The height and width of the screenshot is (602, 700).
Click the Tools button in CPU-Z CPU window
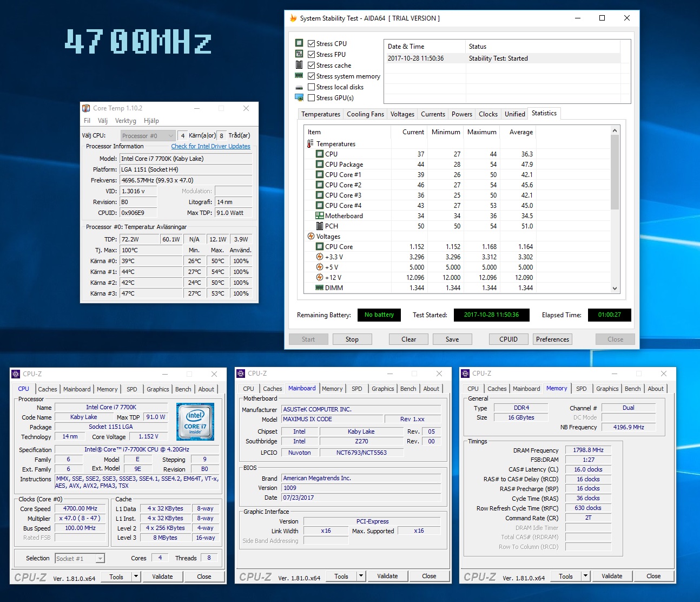click(116, 577)
